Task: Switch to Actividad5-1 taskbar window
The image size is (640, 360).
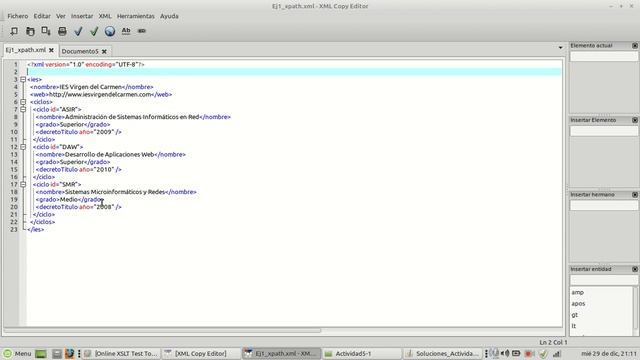Action: (362, 353)
